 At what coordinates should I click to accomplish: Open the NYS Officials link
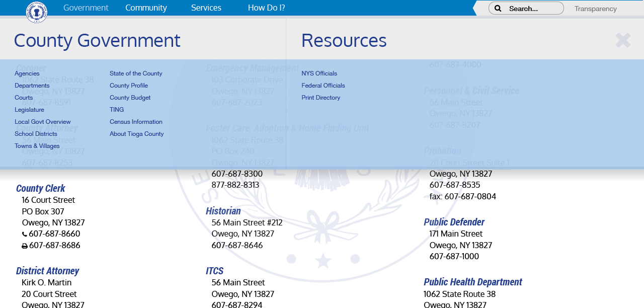[319, 73]
